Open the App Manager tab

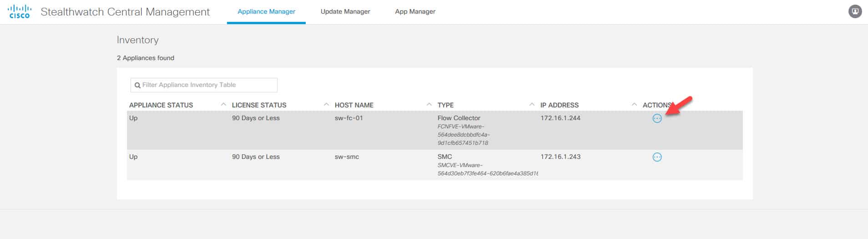click(415, 11)
